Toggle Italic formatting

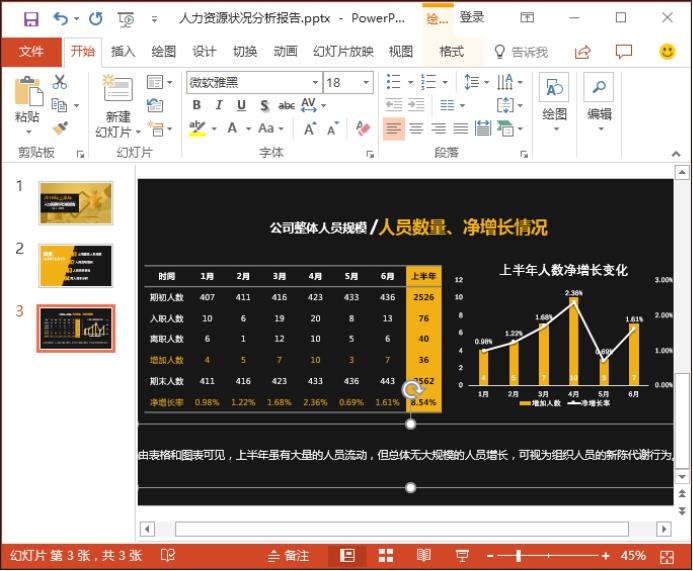218,105
